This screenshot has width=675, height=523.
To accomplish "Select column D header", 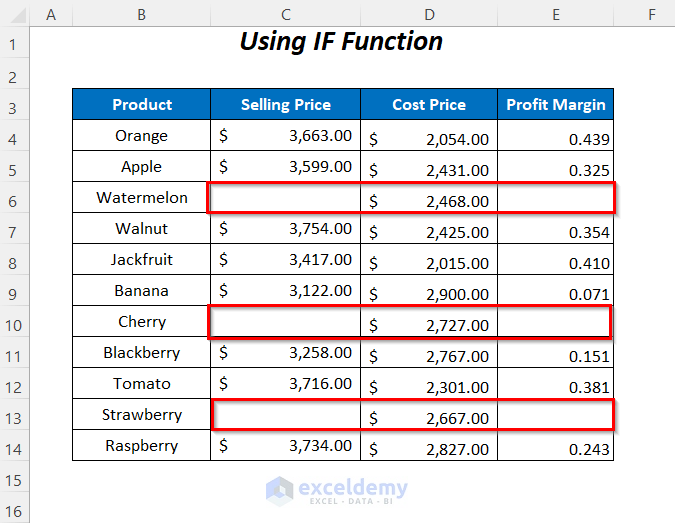I will click(x=428, y=13).
